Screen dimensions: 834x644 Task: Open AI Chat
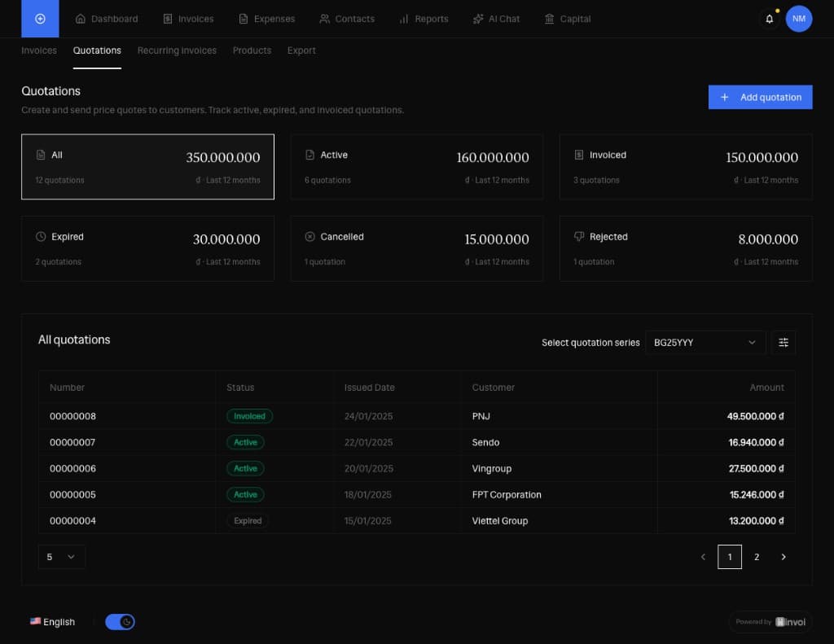496,19
